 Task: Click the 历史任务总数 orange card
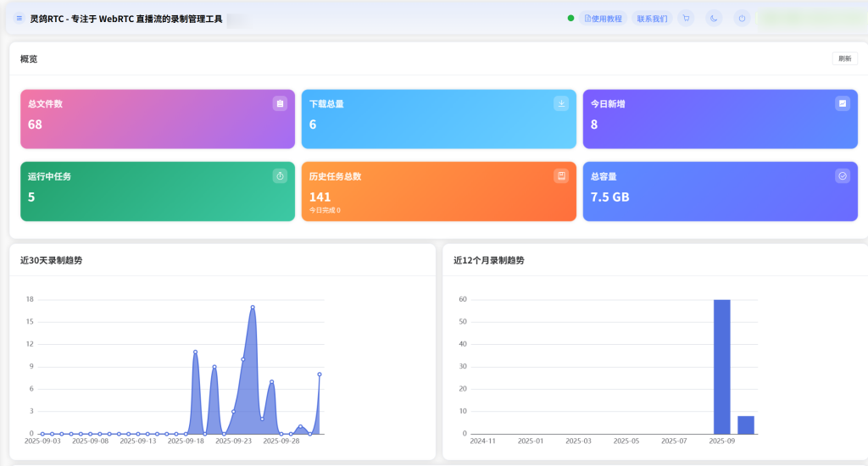[438, 192]
